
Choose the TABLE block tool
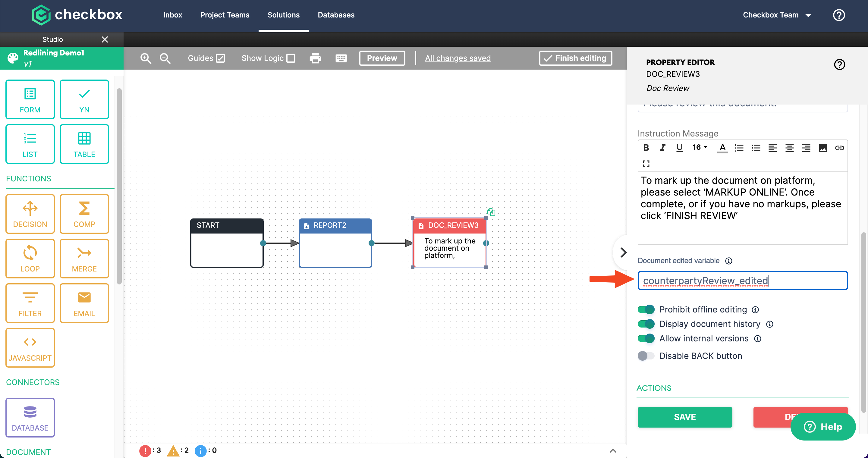tap(84, 144)
